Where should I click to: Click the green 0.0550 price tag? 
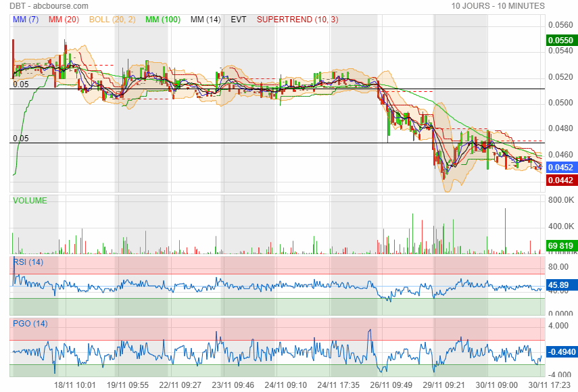pos(561,40)
